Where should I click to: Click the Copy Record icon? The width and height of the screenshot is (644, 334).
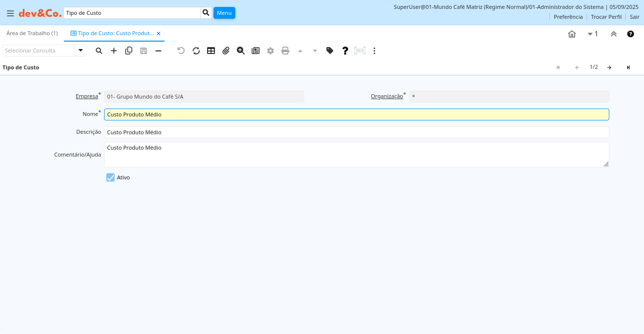tap(129, 51)
